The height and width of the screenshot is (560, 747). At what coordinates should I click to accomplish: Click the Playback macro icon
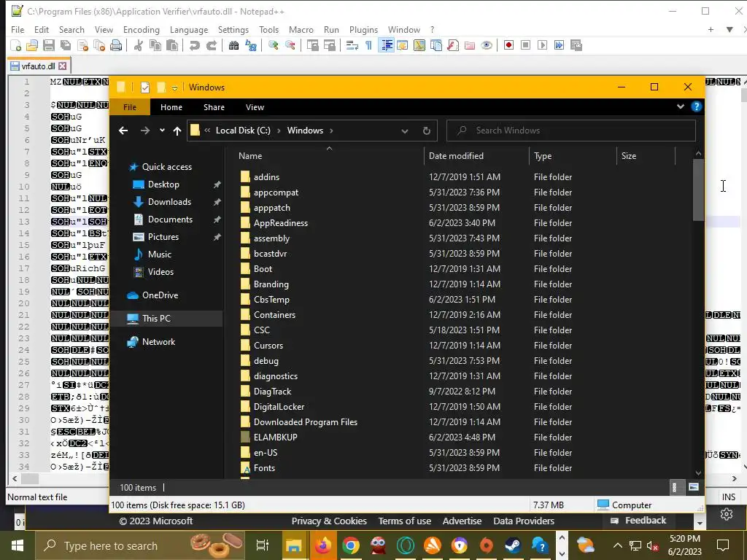(x=542, y=45)
